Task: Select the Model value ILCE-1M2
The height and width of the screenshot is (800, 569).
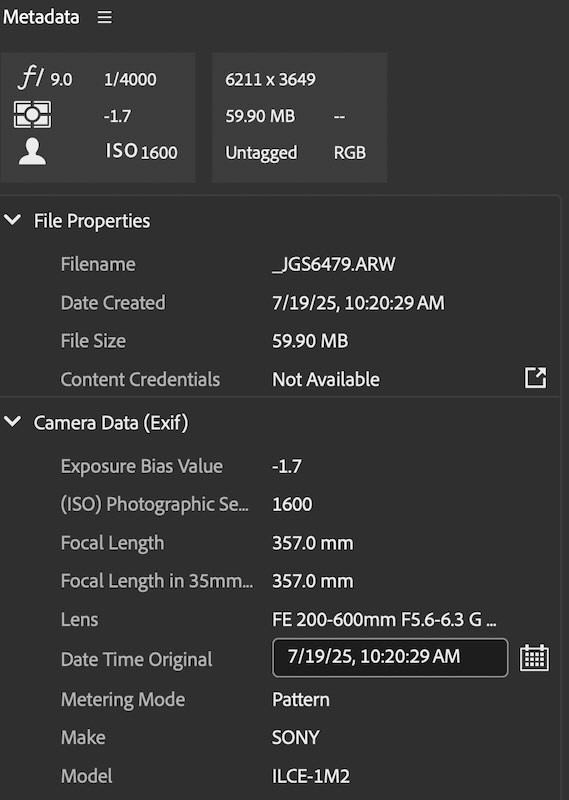Action: (x=311, y=776)
